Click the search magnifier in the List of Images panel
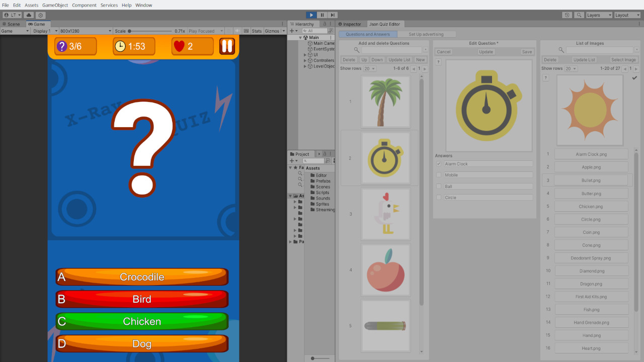Image resolution: width=644 pixels, height=362 pixels. 560,50
